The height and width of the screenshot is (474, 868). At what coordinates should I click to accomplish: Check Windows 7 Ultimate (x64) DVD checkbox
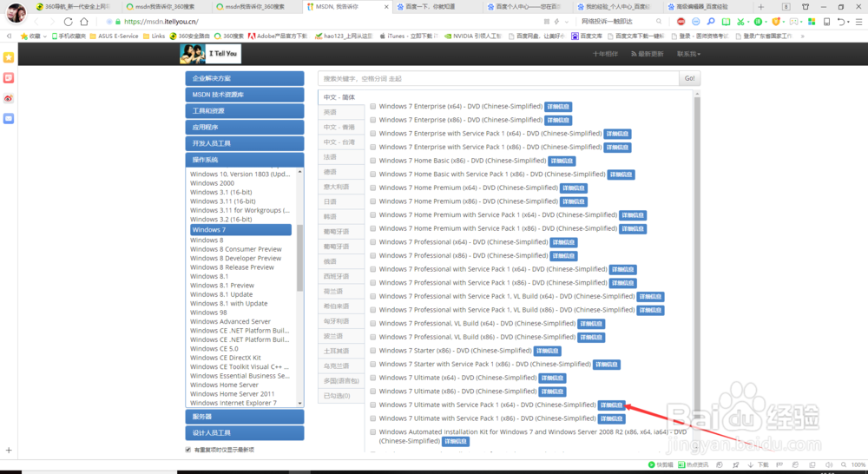coord(373,378)
